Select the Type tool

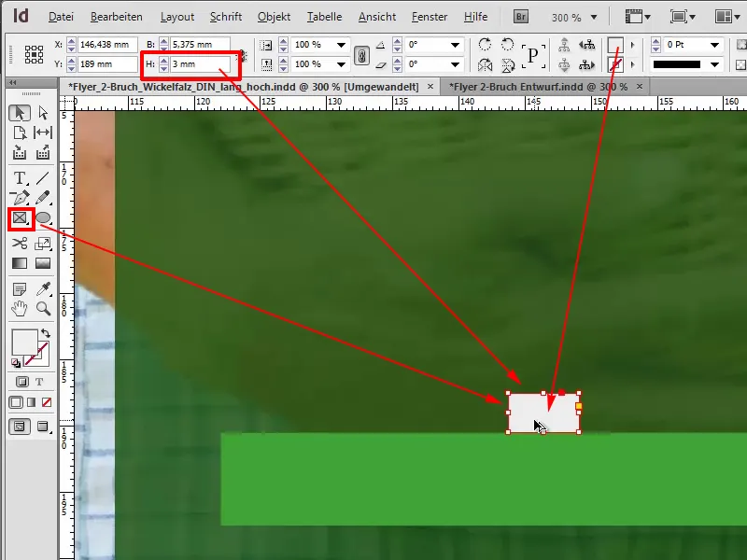(x=20, y=178)
